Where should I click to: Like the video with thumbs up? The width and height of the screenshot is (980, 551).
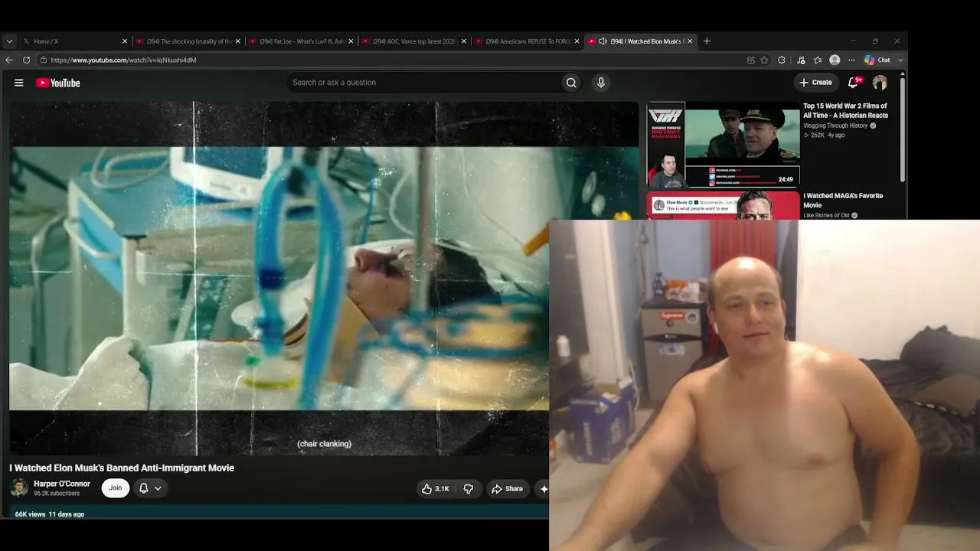point(435,489)
